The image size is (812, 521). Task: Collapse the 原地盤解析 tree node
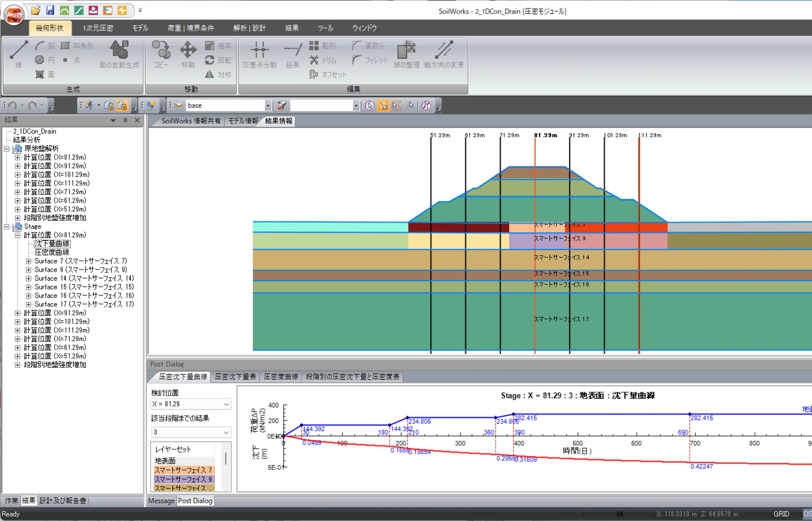tap(7, 149)
